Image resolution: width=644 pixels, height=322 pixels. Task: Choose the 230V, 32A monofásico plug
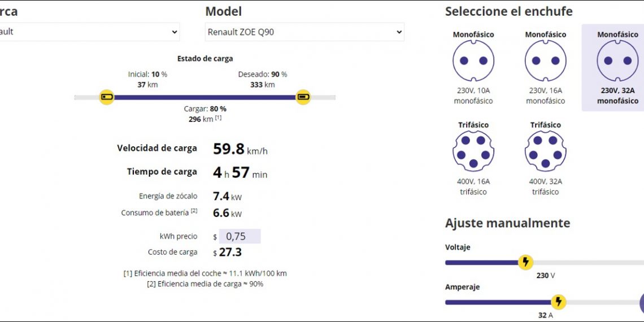617,61
